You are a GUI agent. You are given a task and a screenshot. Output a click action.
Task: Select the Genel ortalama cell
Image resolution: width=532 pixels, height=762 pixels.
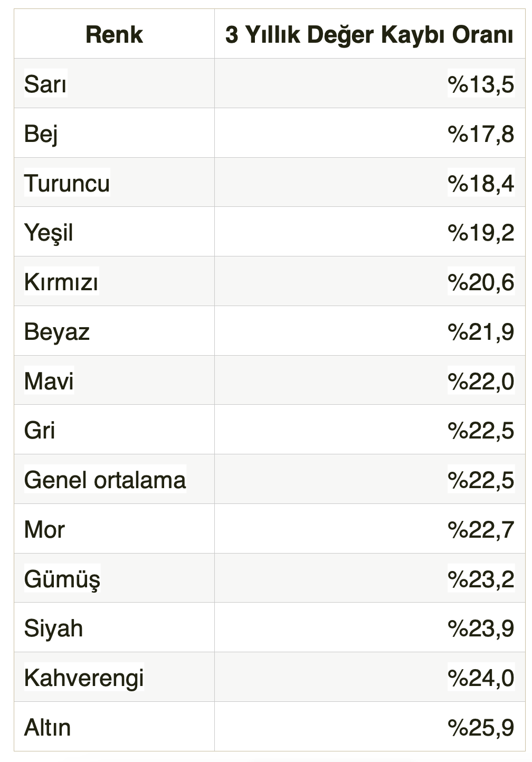point(105,480)
